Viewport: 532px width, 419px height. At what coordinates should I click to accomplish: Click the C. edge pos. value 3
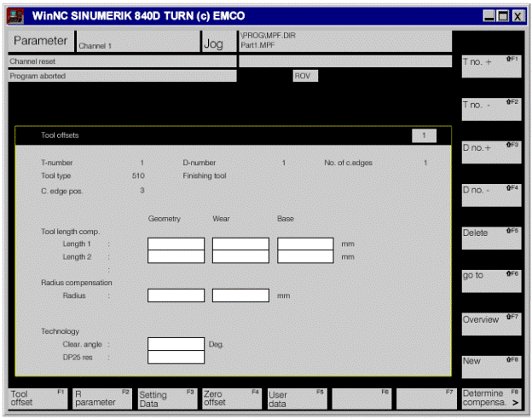(142, 190)
